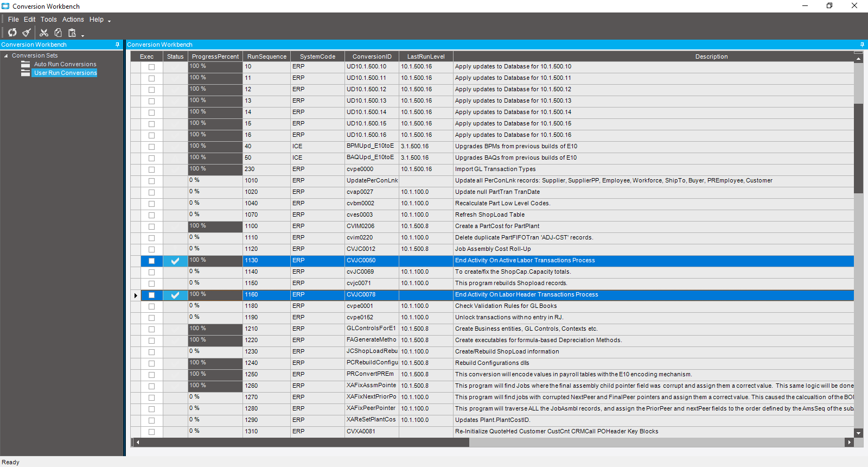Check Exec box for UD10.1.500.10 row
The width and height of the screenshot is (868, 467).
pyautogui.click(x=151, y=67)
